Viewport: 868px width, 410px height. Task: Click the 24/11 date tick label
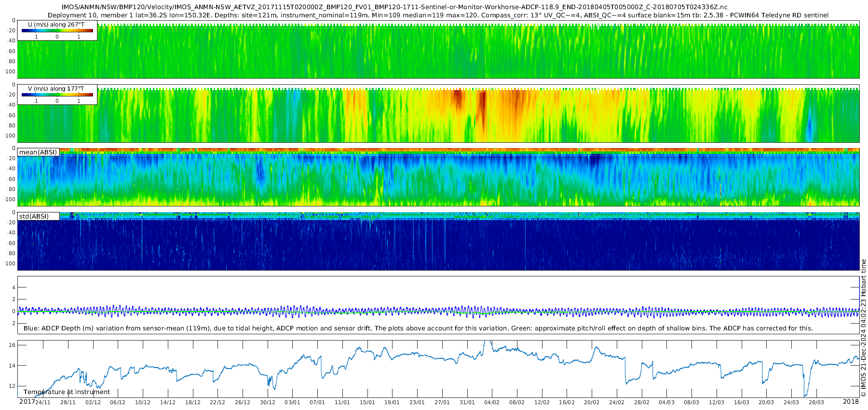43,402
